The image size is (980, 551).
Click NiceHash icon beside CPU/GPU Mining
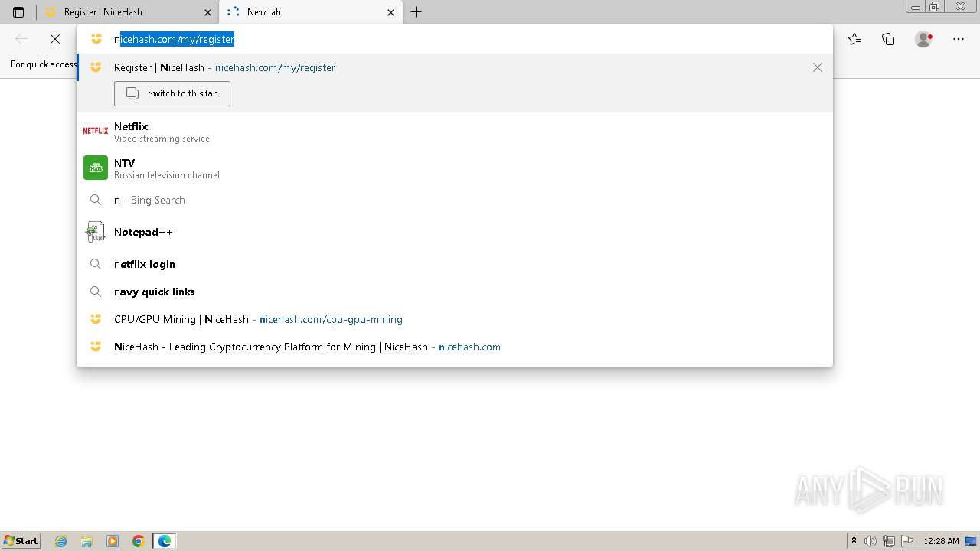click(96, 319)
